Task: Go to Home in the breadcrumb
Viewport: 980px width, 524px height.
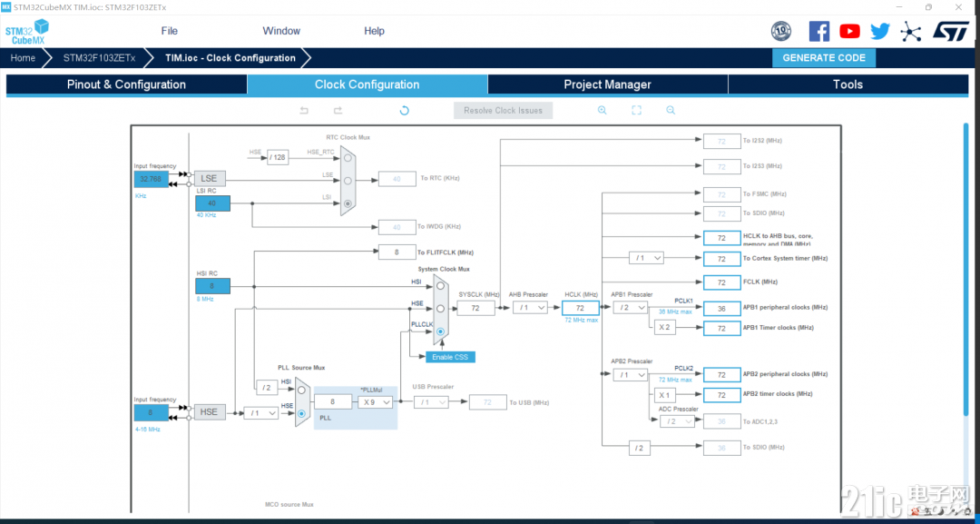Action: (23, 58)
